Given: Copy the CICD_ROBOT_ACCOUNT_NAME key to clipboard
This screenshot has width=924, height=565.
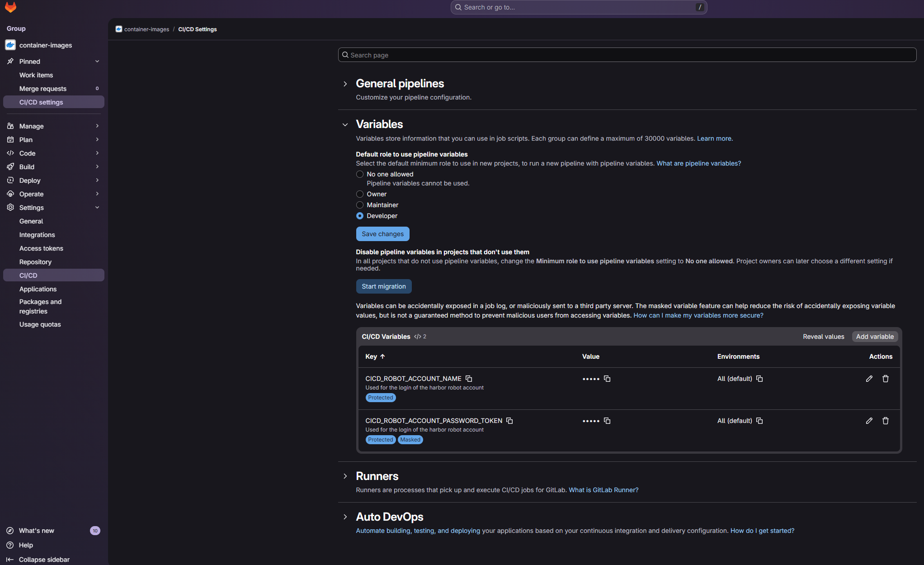Looking at the screenshot, I should tap(469, 379).
